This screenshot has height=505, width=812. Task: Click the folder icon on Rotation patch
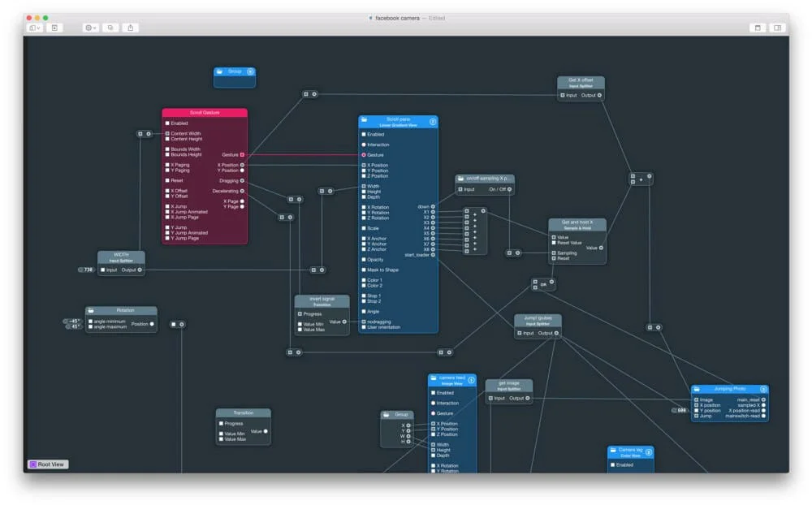pos(91,311)
